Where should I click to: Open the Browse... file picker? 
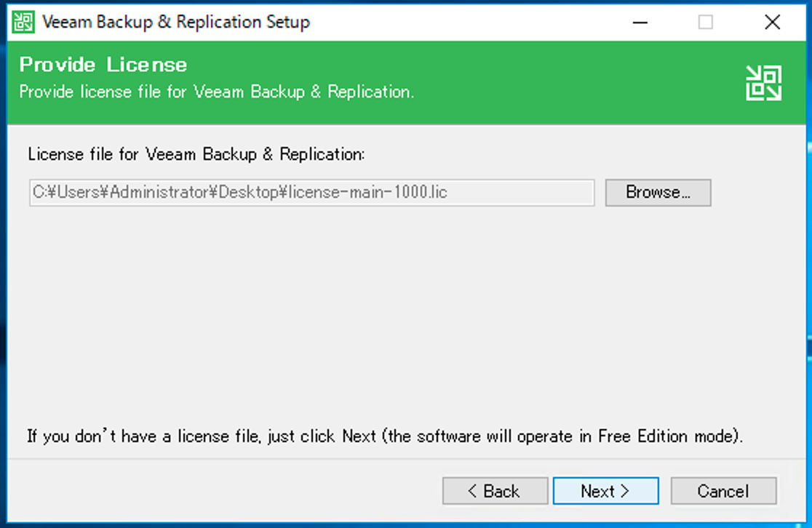(658, 193)
